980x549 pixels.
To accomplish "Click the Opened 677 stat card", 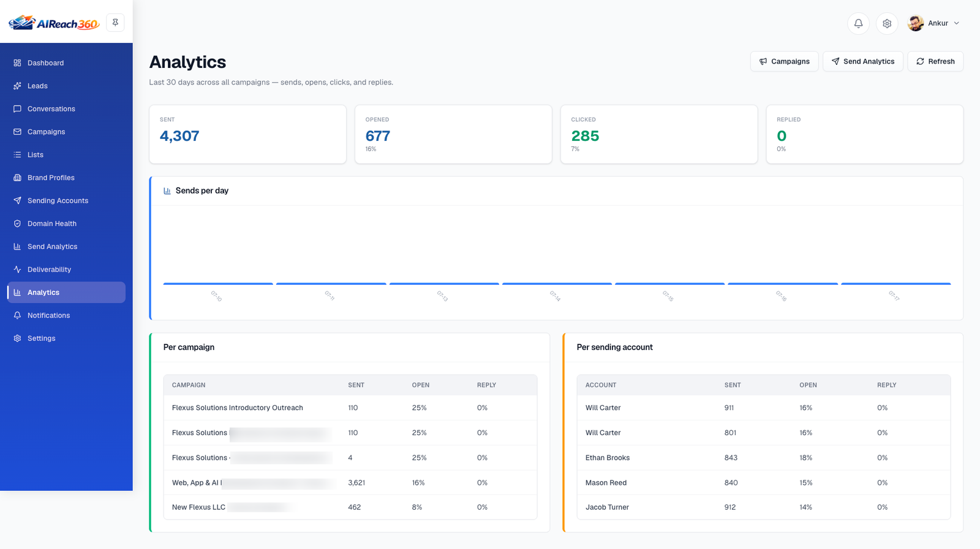I will coord(453,134).
